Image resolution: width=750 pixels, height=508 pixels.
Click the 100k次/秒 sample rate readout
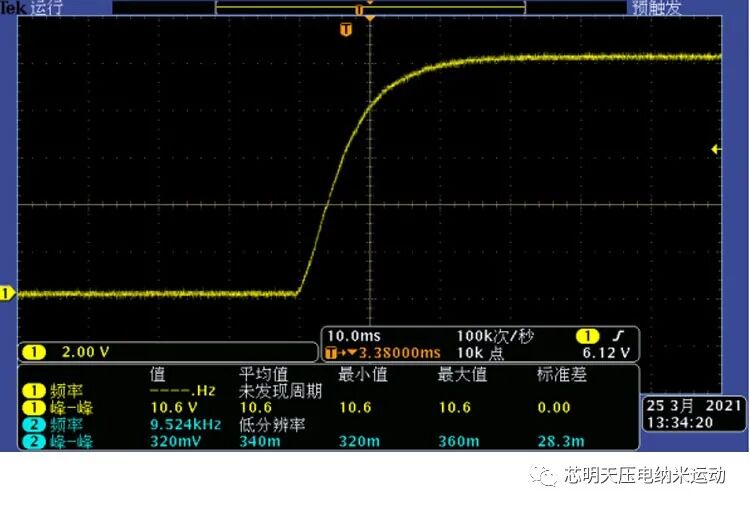coord(495,336)
